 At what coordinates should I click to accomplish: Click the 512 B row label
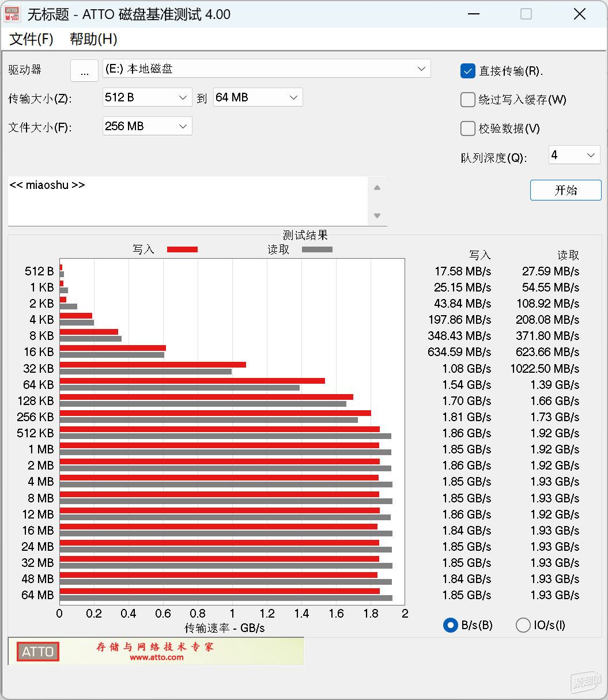coord(39,271)
